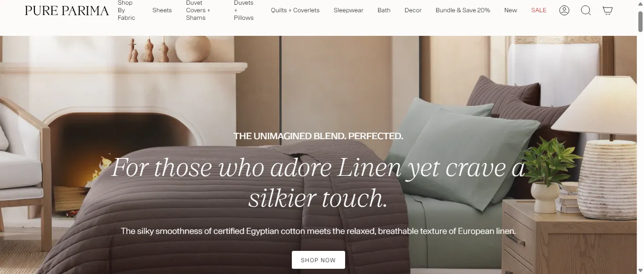Open the search magnifier icon
The height and width of the screenshot is (274, 644).
click(586, 10)
